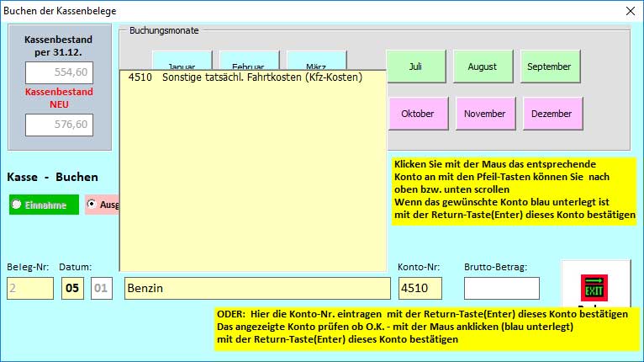This screenshot has height=362, width=644.
Task: Choose booking month Dezember
Action: click(x=552, y=114)
